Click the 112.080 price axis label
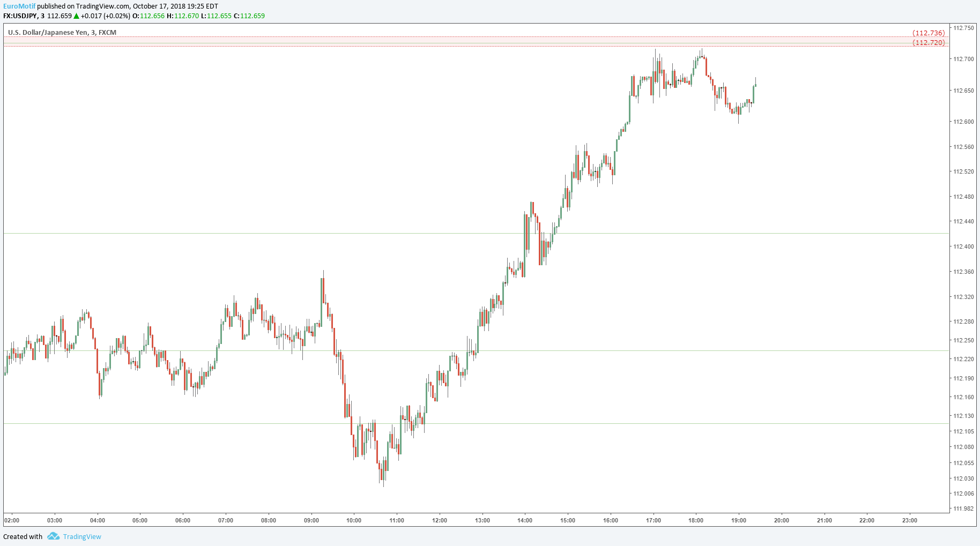Image resolution: width=980 pixels, height=546 pixels. pos(963,447)
